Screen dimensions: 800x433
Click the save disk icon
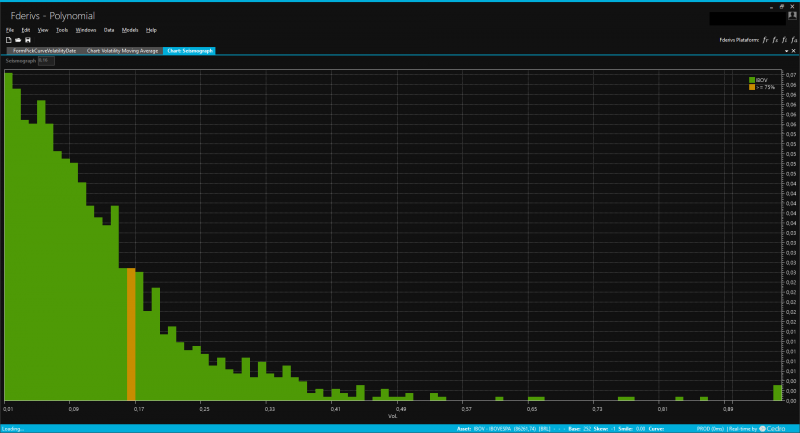coord(28,39)
